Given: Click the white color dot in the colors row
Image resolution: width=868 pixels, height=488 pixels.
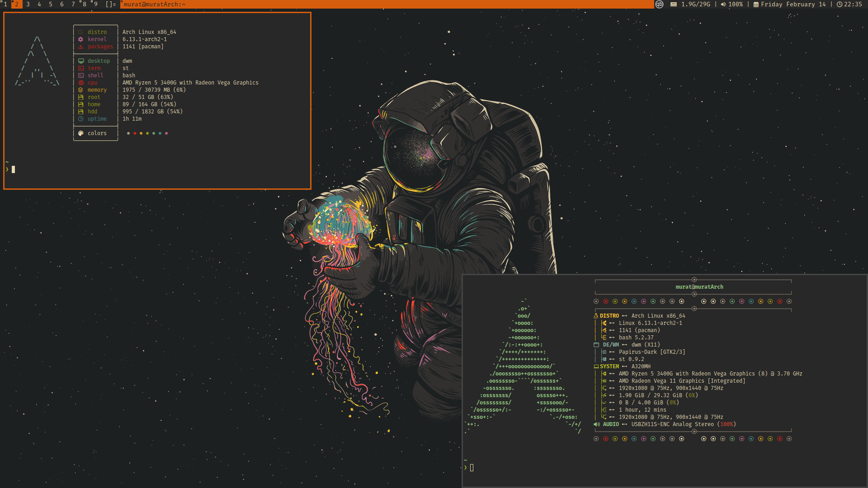Looking at the screenshot, I should click(x=128, y=133).
